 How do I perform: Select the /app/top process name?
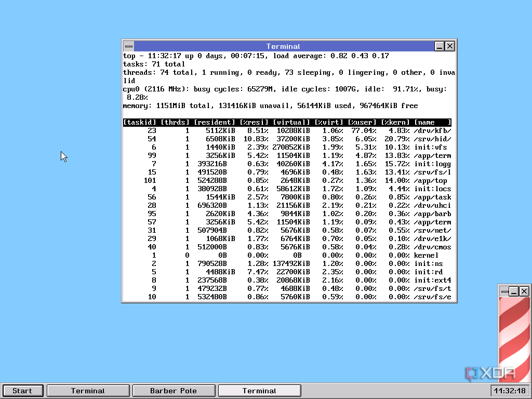(x=431, y=180)
